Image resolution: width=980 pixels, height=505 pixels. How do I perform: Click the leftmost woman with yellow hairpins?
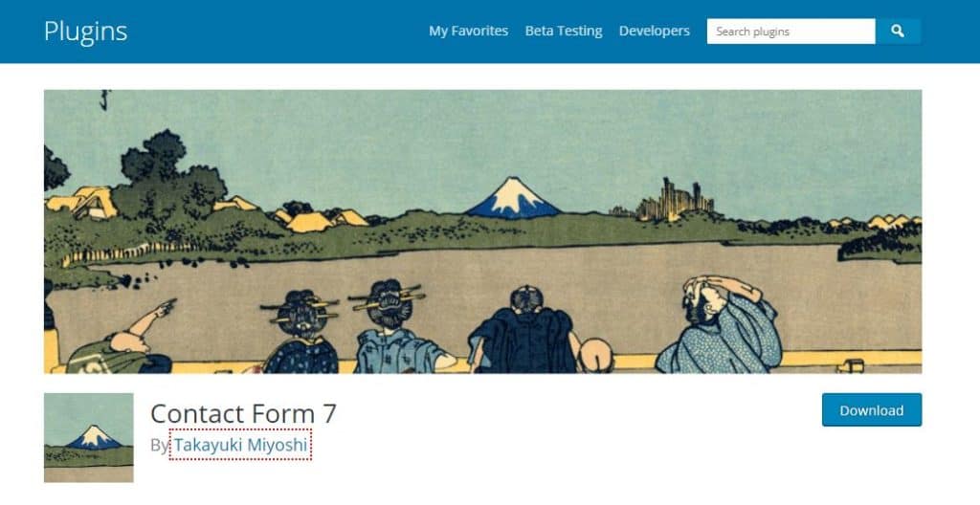(301, 333)
